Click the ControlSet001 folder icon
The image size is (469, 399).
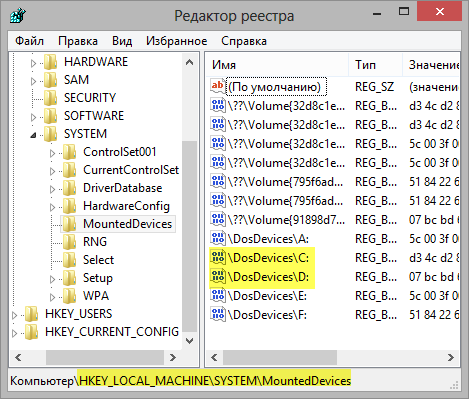[70, 152]
